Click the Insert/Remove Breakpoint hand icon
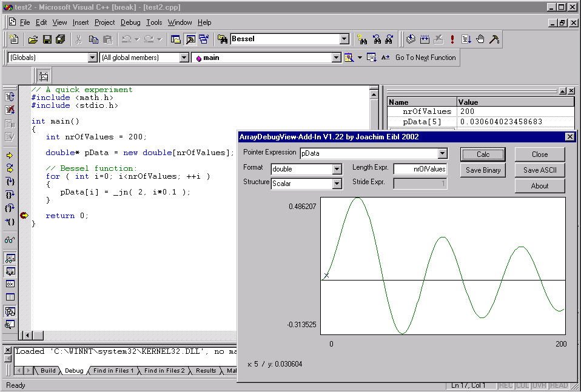Viewport: 581px width, 392px height. click(480, 39)
